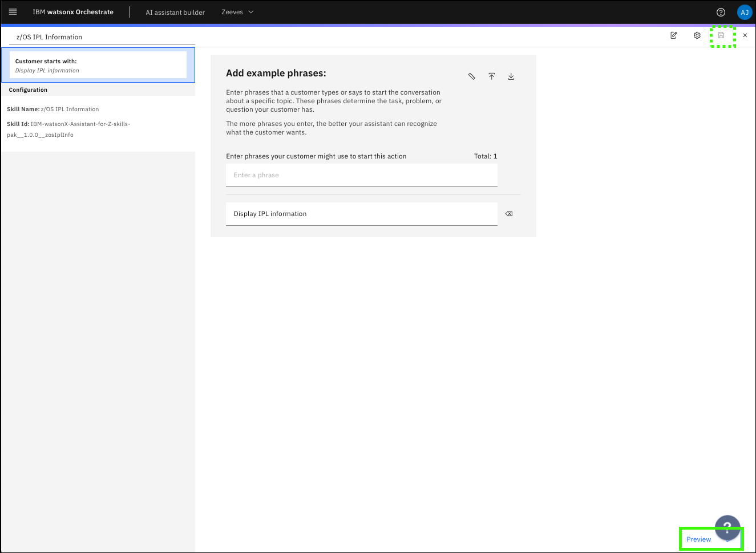Upload example phrases using the upload icon
This screenshot has height=553, width=756.
(x=491, y=76)
